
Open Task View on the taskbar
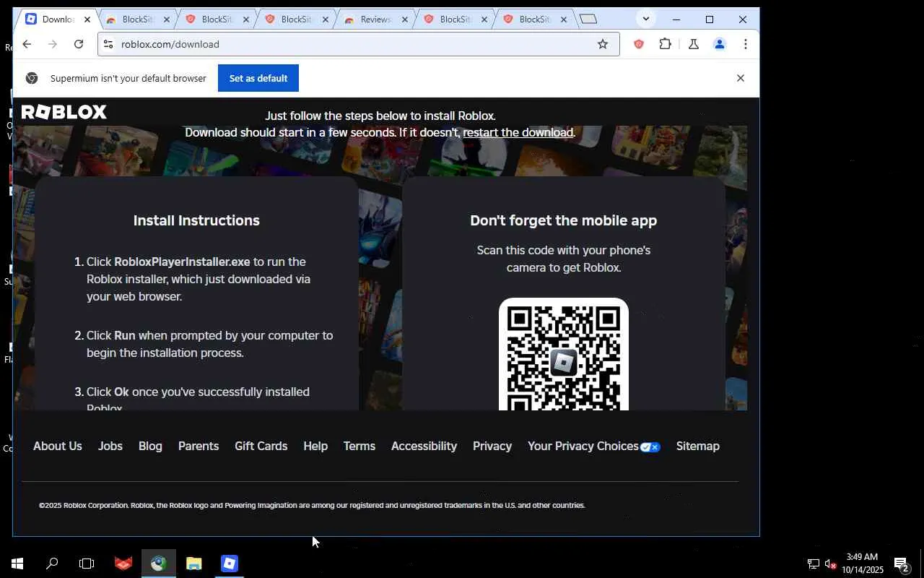[87, 564]
